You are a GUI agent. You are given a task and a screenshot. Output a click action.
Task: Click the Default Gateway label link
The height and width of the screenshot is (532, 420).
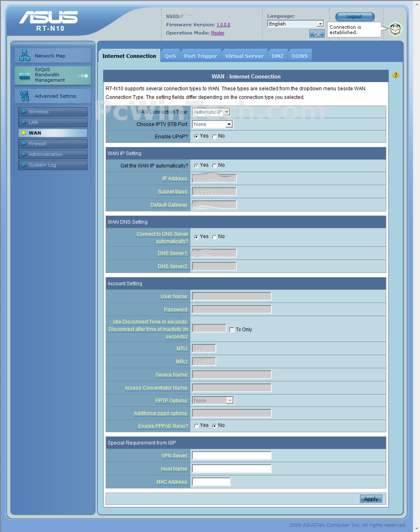click(x=169, y=205)
